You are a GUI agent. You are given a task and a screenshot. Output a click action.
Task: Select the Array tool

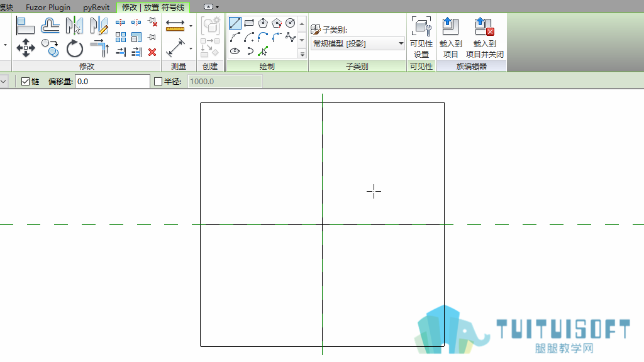[120, 37]
